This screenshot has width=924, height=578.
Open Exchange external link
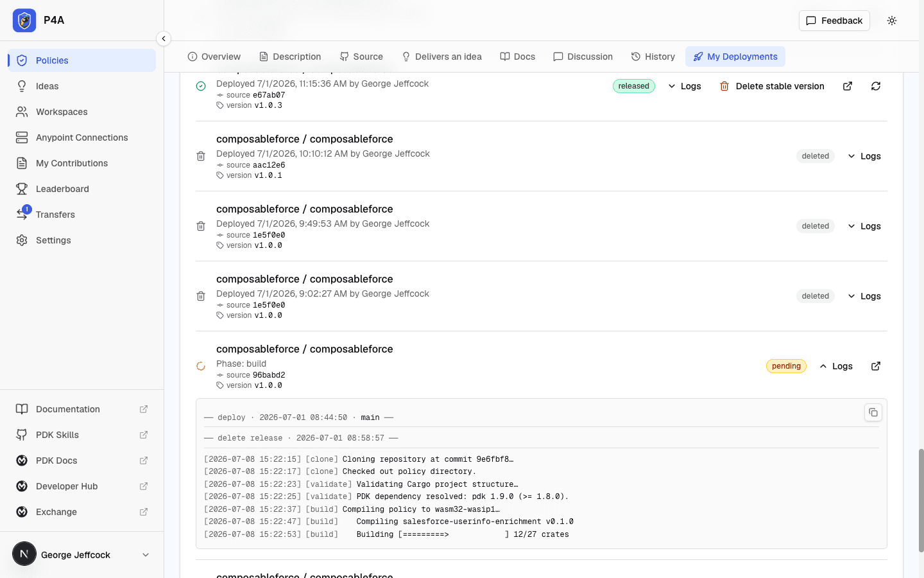point(82,512)
